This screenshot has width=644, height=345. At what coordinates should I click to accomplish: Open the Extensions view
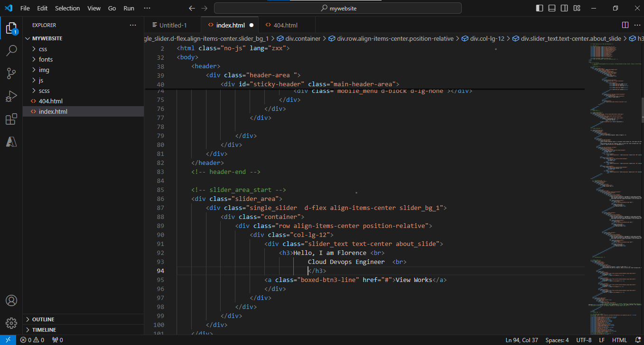[x=11, y=119]
